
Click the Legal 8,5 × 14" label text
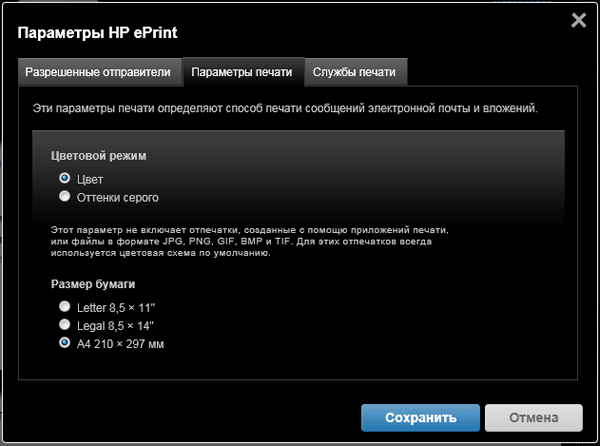point(115,325)
